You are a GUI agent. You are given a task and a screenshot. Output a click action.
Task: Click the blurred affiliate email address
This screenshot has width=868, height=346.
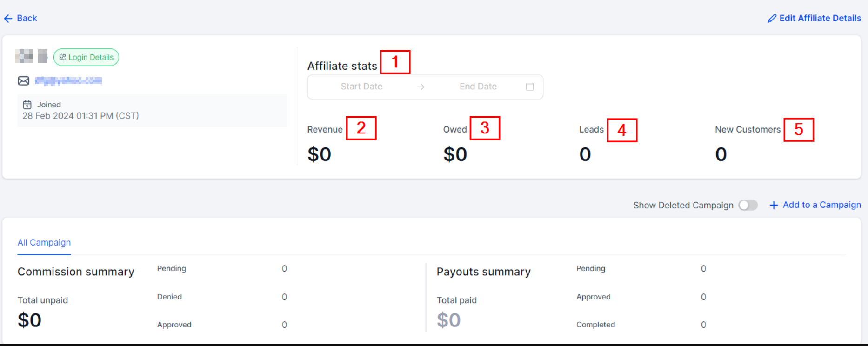tap(68, 81)
